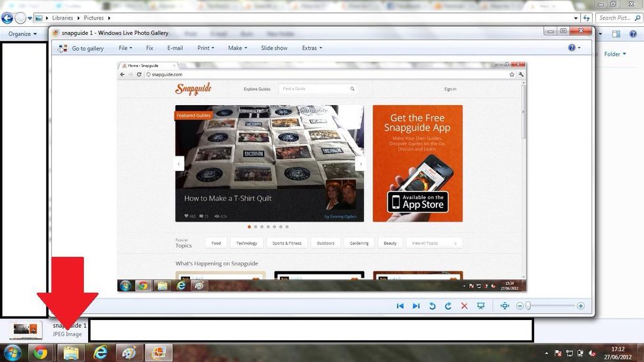Open the Extras dropdown
The height and width of the screenshot is (362, 644).
click(311, 48)
